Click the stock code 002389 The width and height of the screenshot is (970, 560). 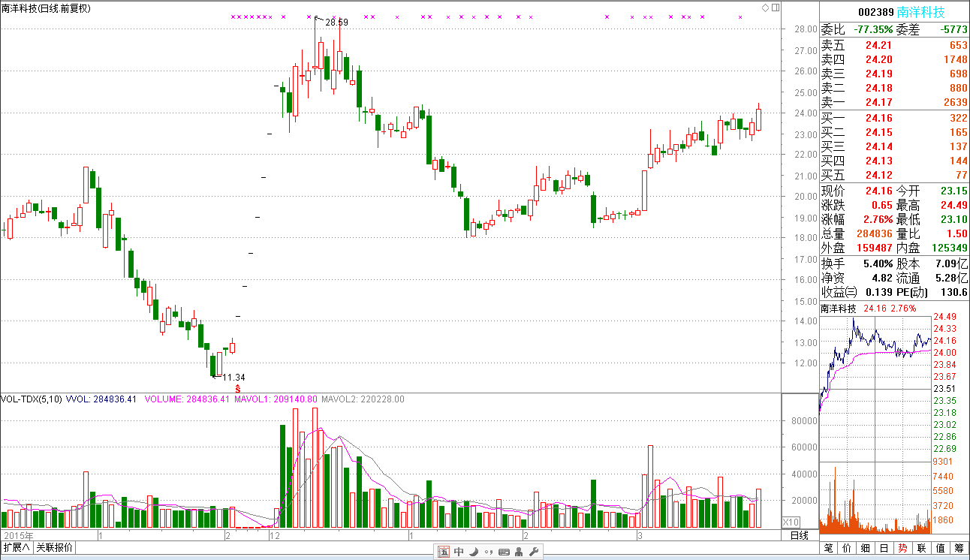click(x=875, y=12)
